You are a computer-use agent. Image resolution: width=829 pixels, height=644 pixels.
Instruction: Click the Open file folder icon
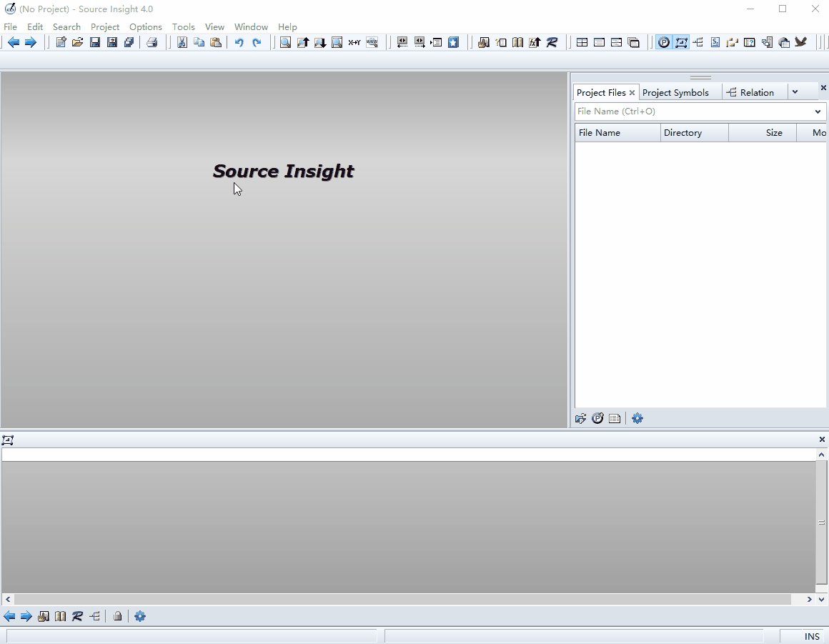(78, 42)
